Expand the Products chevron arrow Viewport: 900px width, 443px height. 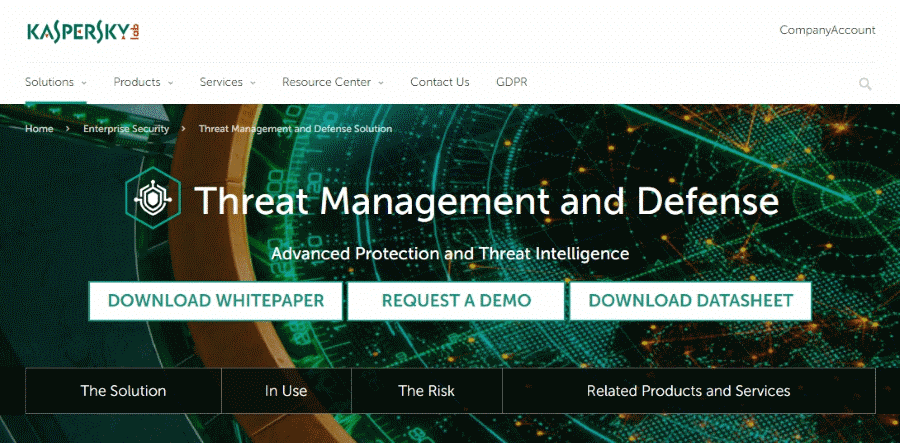(x=170, y=83)
